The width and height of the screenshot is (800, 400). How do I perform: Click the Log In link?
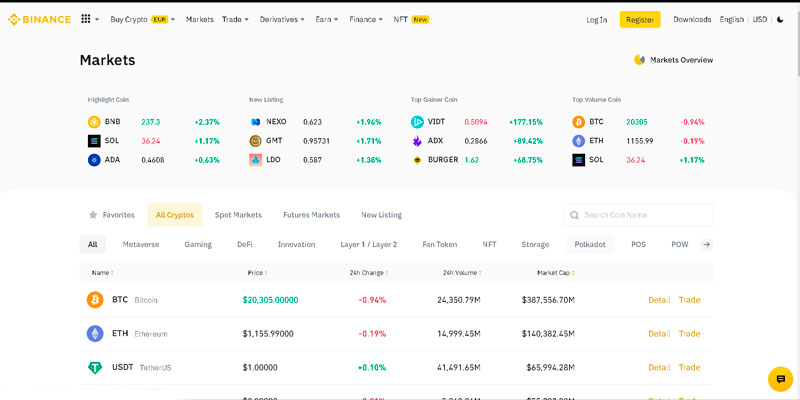pos(597,20)
